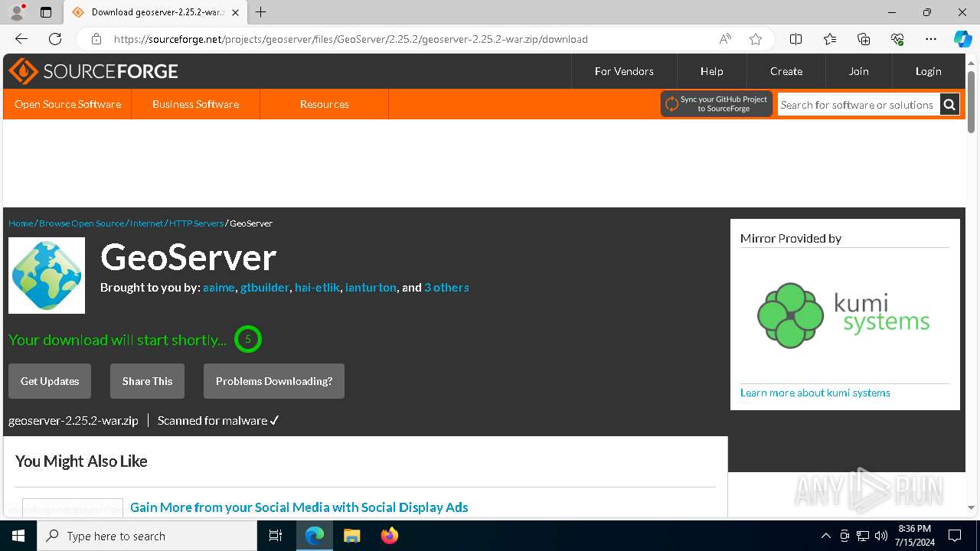980x551 pixels.
Task: Open the Read aloud icon in the address bar
Action: [725, 39]
